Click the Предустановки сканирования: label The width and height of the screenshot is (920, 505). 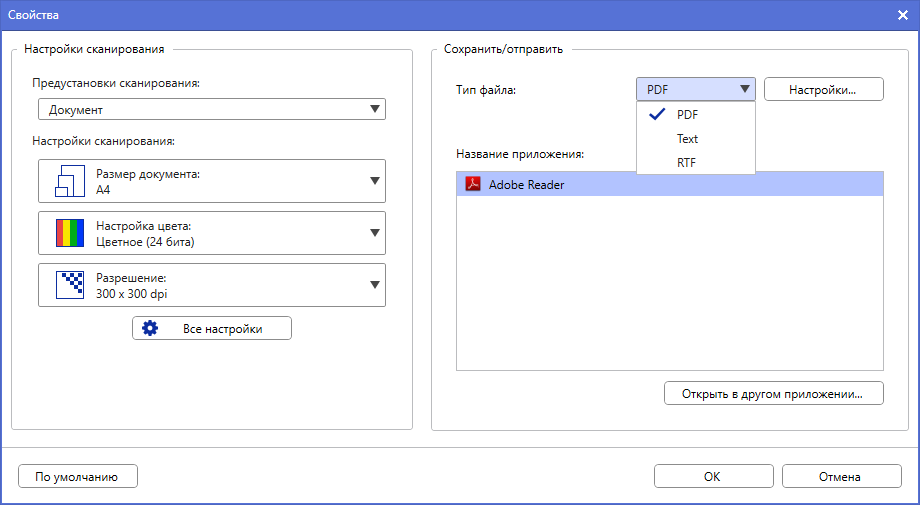click(x=116, y=83)
